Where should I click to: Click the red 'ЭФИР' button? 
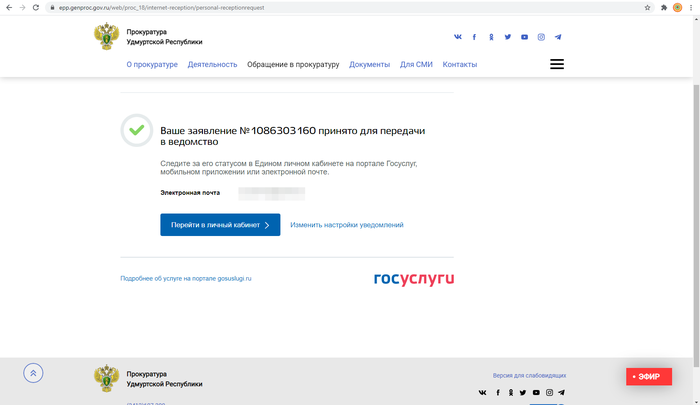(x=649, y=376)
